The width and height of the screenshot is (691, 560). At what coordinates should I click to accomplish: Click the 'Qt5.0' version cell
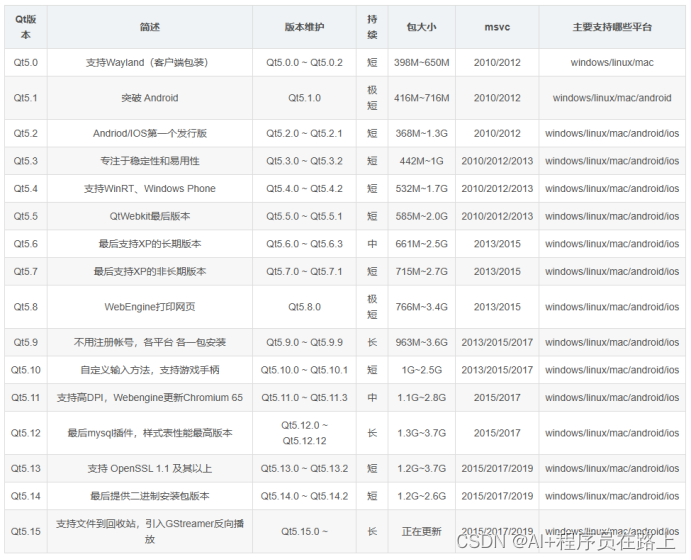[x=26, y=63]
